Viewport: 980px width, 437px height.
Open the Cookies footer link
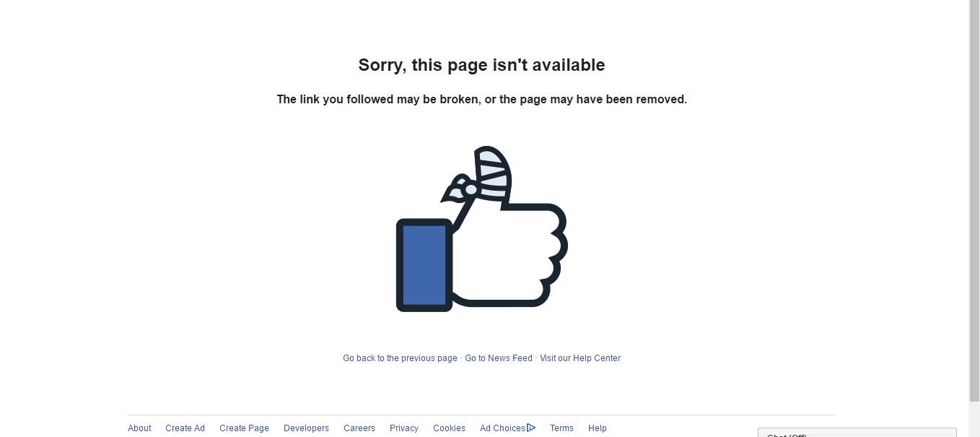click(x=449, y=428)
